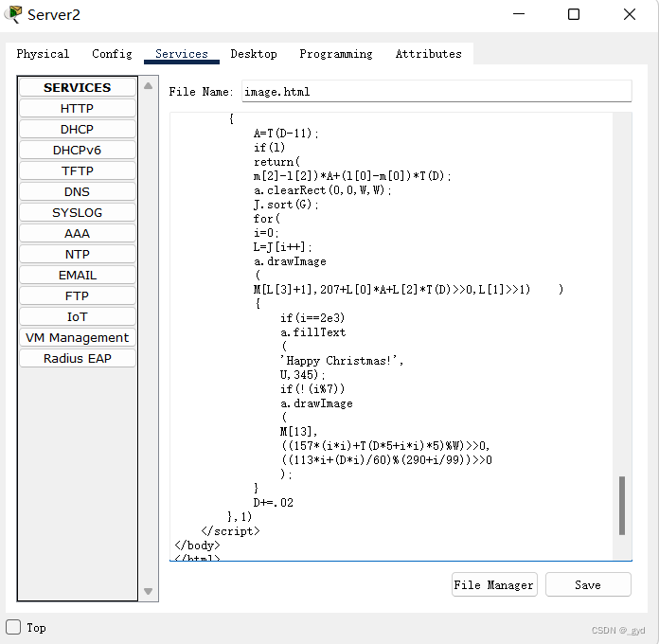Open the NTP service
This screenshot has width=659, height=644.
click(x=78, y=254)
